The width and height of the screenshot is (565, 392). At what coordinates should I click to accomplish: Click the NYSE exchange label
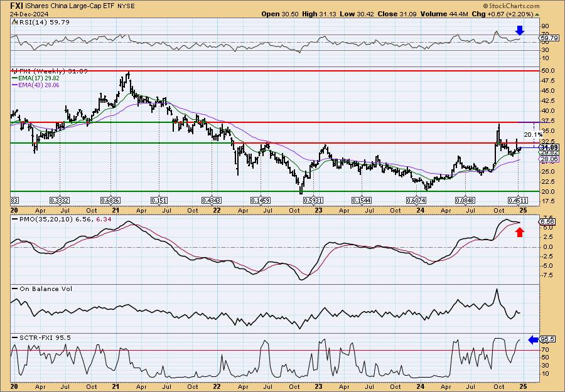pyautogui.click(x=126, y=6)
